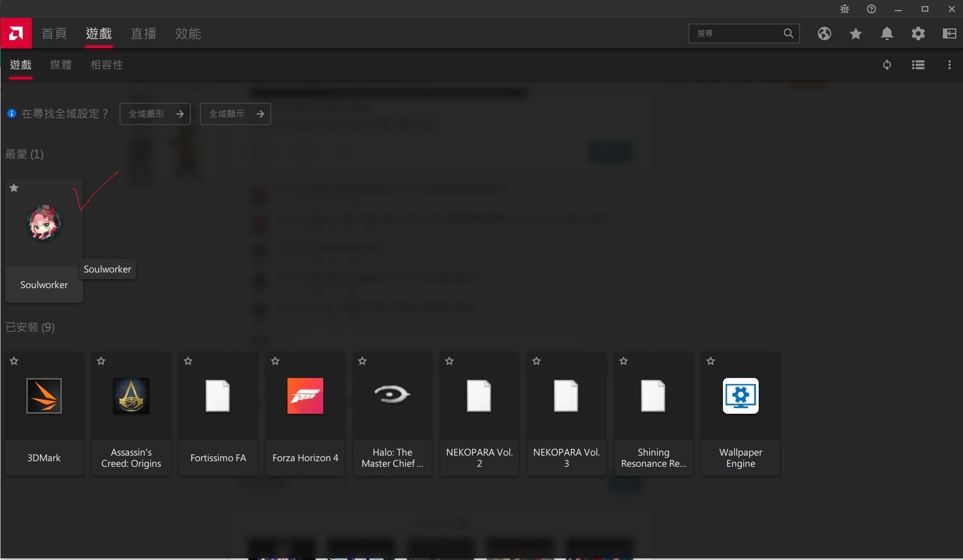The image size is (963, 560).
Task: Click the NEKOPARA Vol. 2 title
Action: [x=480, y=458]
